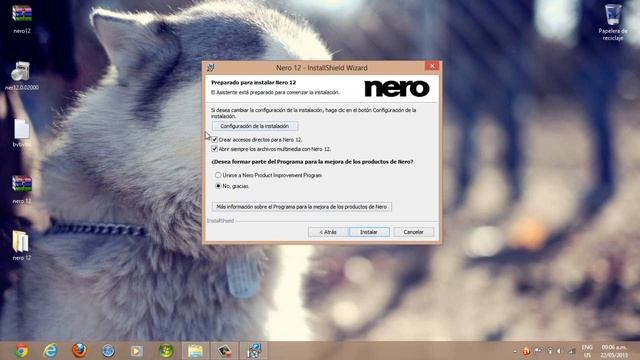Click the round blue globe taskbar icon

[108, 351]
